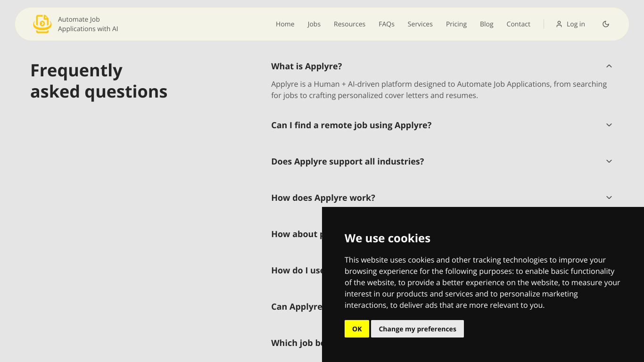This screenshot has width=644, height=362.
Task: Open Can I find a remote job question
Action: (351, 125)
